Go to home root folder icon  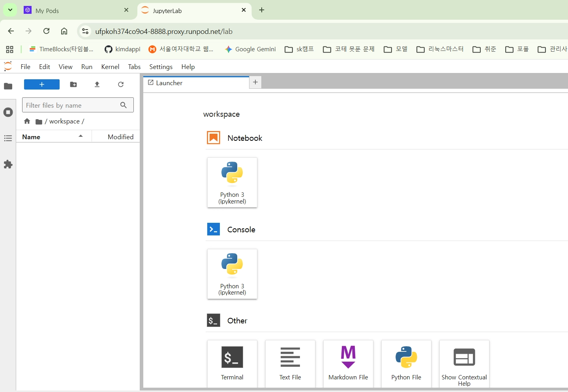[x=27, y=121]
